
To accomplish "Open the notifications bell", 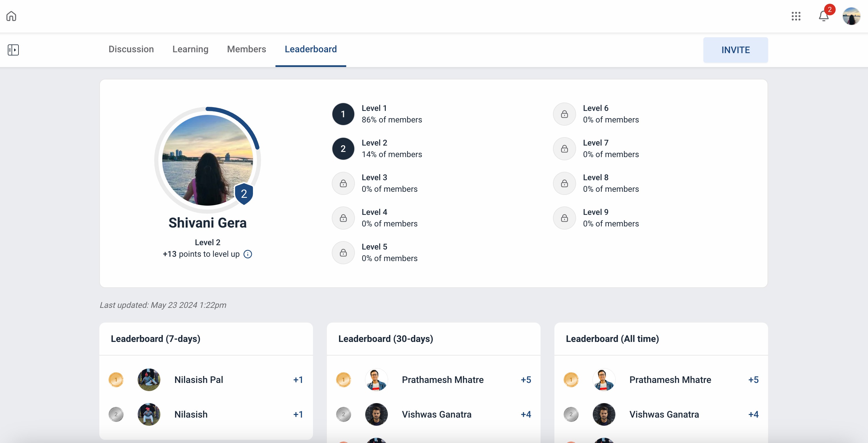I will click(x=824, y=16).
